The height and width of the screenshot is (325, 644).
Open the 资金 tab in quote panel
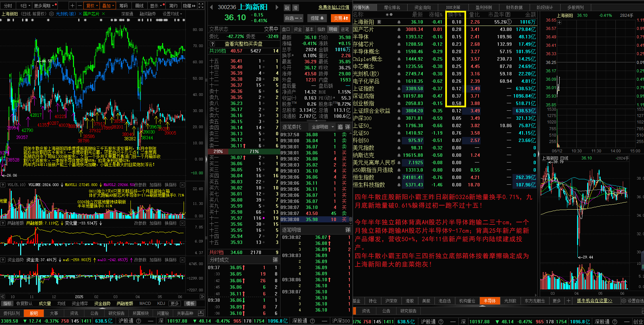point(298,29)
